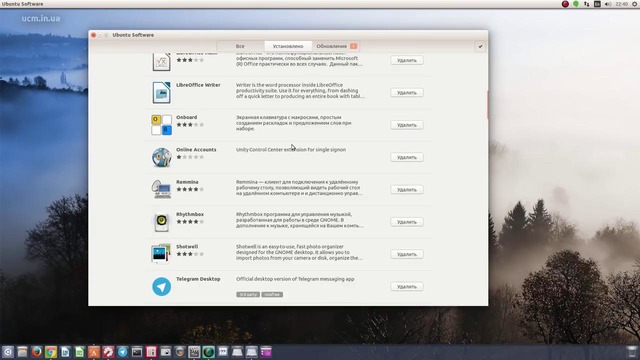This screenshot has width=640, height=360.
Task: Click the green chat indicator in tray
Action: (x=576, y=4)
